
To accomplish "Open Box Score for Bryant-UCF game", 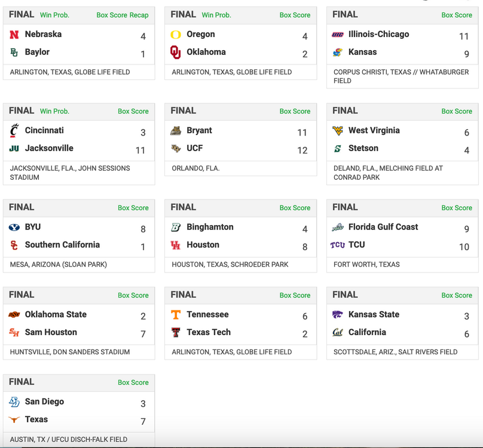I will 295,111.
